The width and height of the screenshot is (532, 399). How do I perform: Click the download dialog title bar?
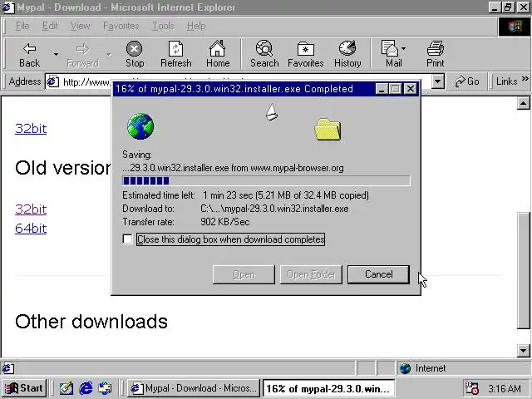(244, 89)
